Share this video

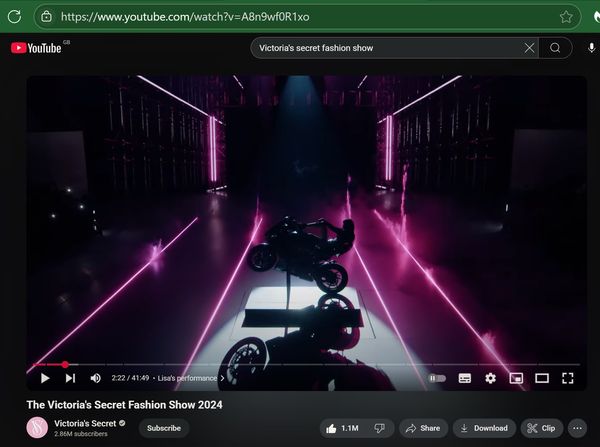(423, 428)
